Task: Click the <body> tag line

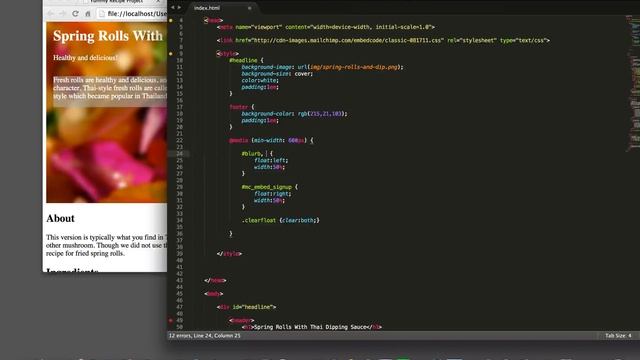Action: pos(214,294)
